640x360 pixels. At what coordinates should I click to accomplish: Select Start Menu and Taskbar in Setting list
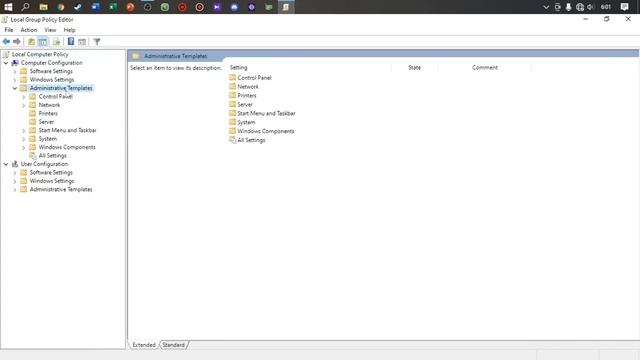pos(266,113)
